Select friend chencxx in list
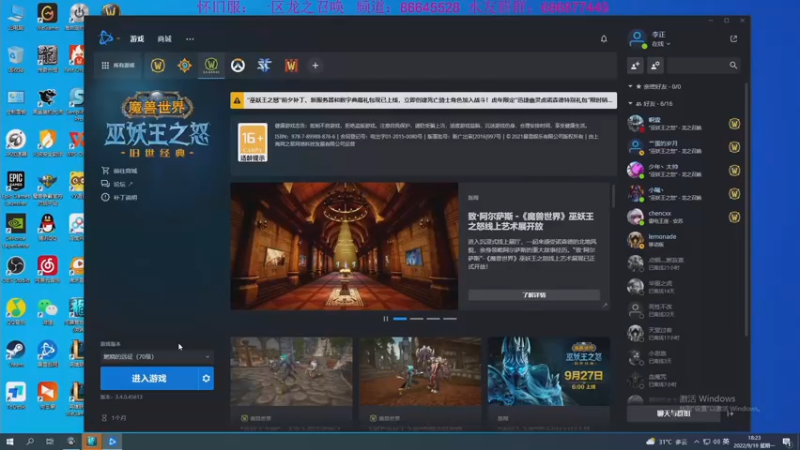The width and height of the screenshot is (800, 450). [684, 217]
